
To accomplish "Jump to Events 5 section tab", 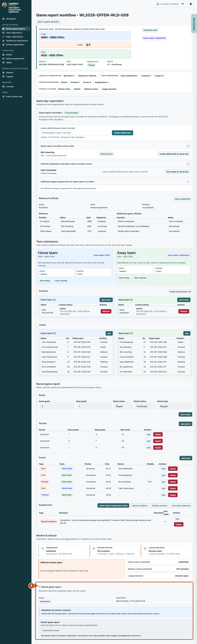I will [87, 82].
